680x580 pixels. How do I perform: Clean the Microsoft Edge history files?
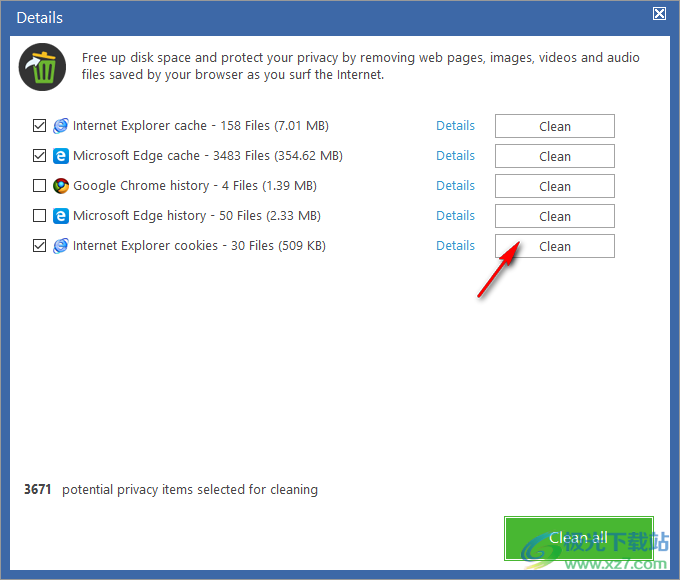pos(555,216)
